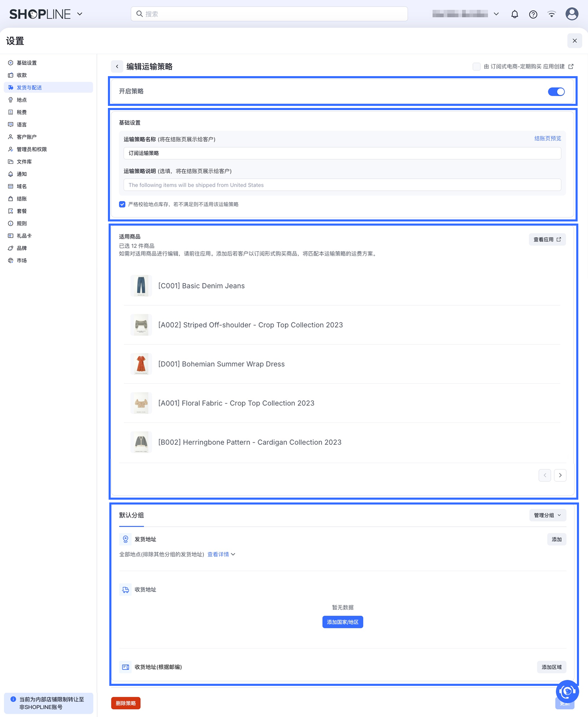The image size is (588, 717).
Task: Select the 默认分组 tab
Action: (131, 515)
